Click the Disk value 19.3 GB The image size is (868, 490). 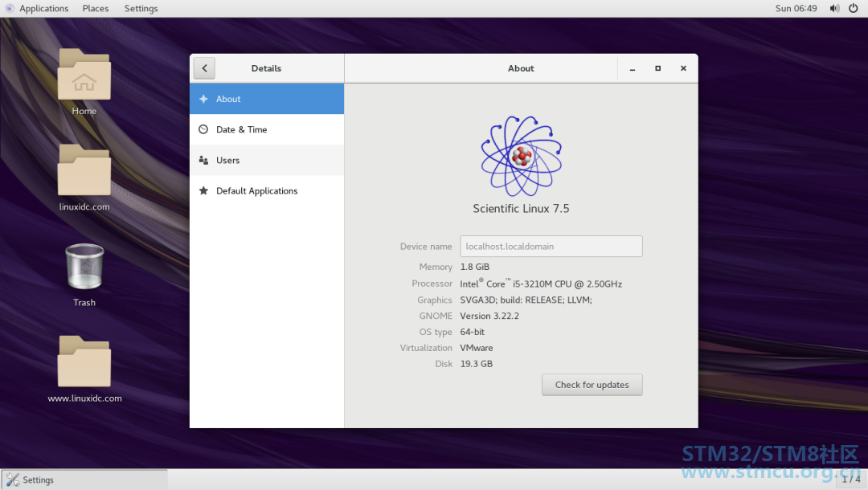[x=476, y=364]
